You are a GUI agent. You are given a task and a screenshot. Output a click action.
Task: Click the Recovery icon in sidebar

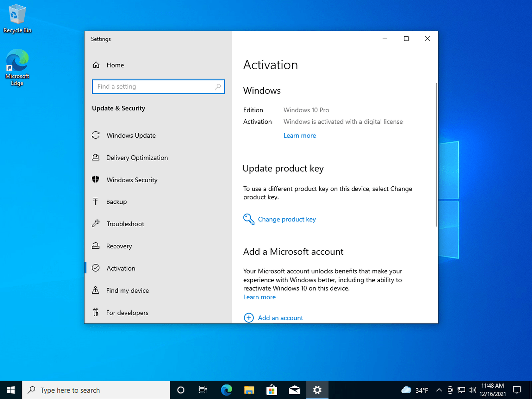click(96, 246)
